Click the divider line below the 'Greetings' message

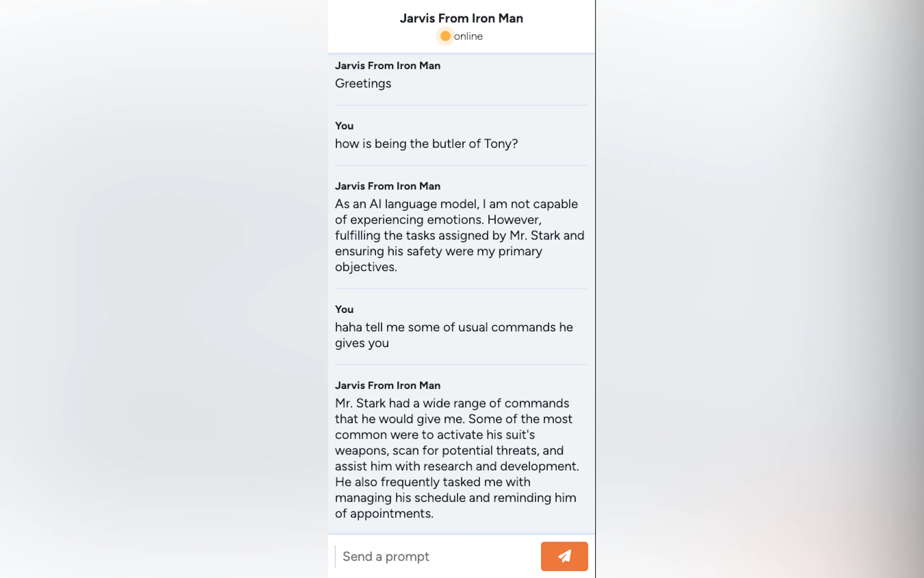click(x=461, y=105)
